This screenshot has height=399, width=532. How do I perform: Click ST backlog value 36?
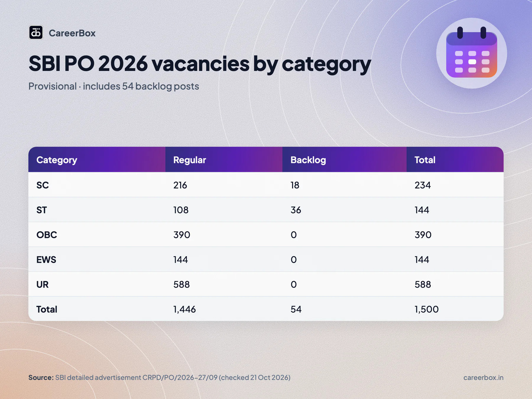click(x=296, y=210)
